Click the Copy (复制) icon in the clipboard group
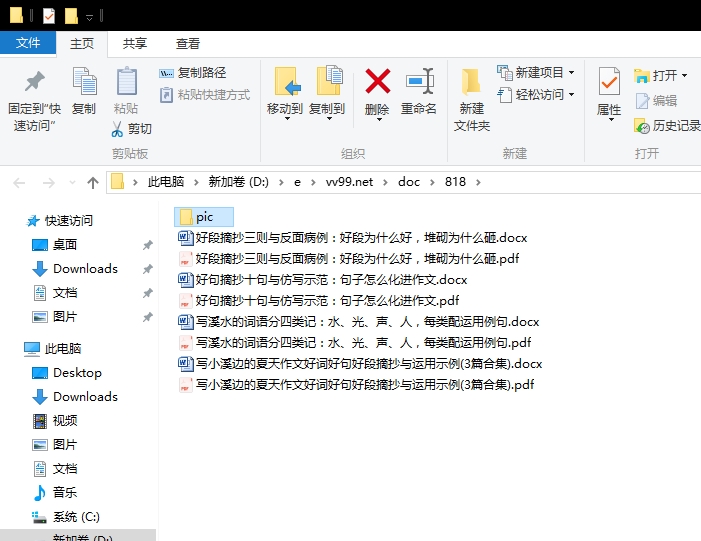Image resolution: width=701 pixels, height=541 pixels. click(84, 81)
